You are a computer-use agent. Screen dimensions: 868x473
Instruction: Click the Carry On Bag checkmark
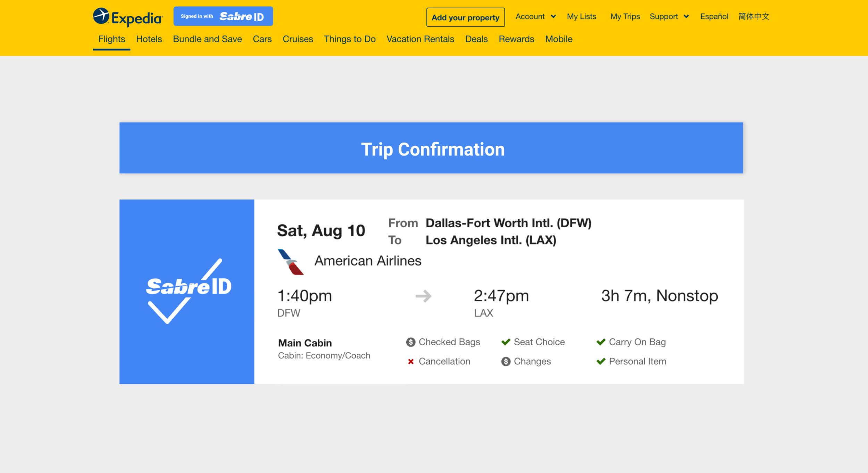[x=601, y=342]
